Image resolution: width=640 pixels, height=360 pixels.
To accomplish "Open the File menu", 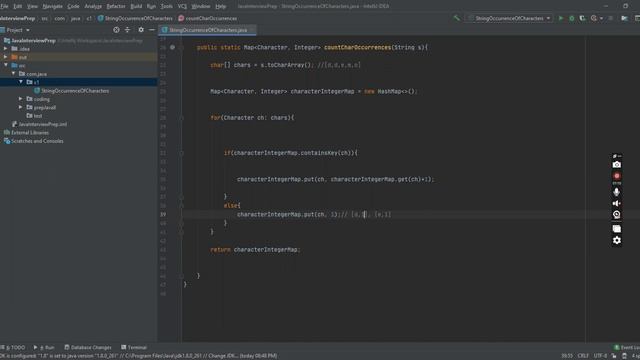I will coord(4,6).
